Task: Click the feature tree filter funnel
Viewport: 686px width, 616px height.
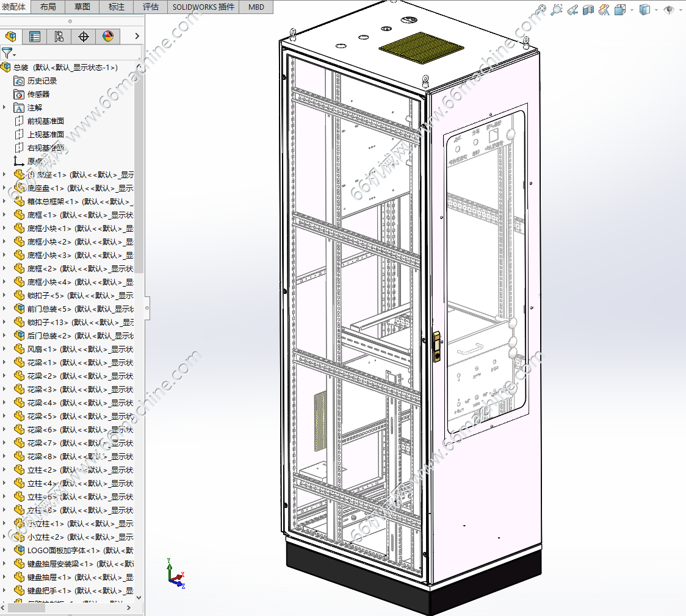Action: point(7,53)
